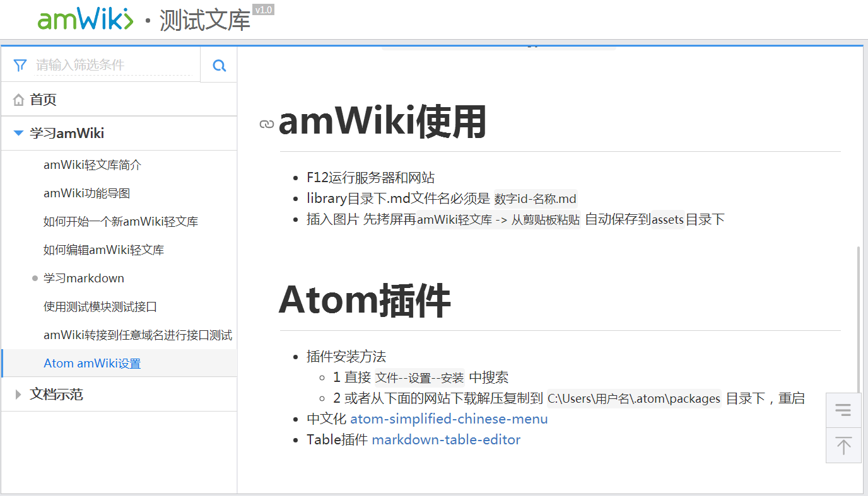Open amWiki功能导图 page
This screenshot has height=496, width=868.
[86, 193]
